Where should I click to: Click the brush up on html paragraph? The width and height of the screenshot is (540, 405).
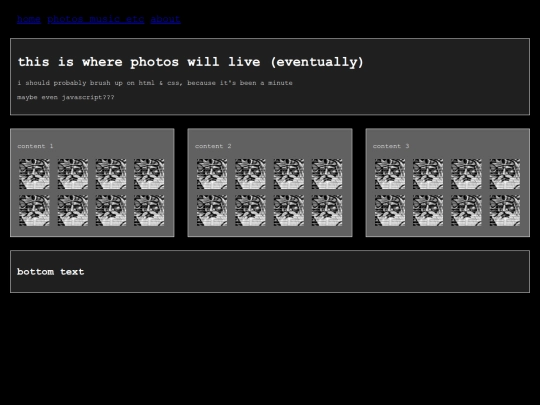click(x=155, y=83)
